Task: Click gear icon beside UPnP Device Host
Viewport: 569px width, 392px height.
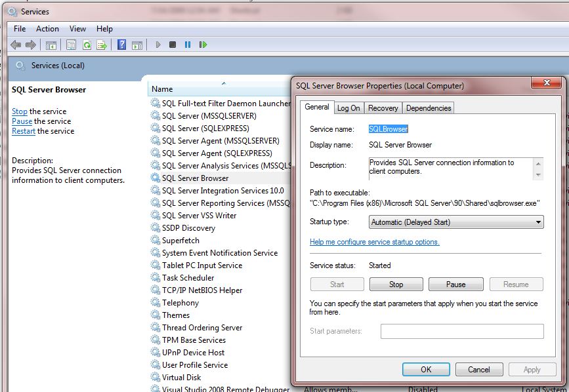Action: [x=156, y=352]
